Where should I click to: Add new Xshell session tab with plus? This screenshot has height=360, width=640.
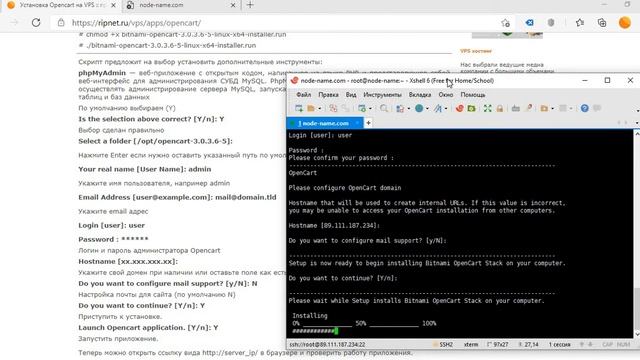point(368,123)
